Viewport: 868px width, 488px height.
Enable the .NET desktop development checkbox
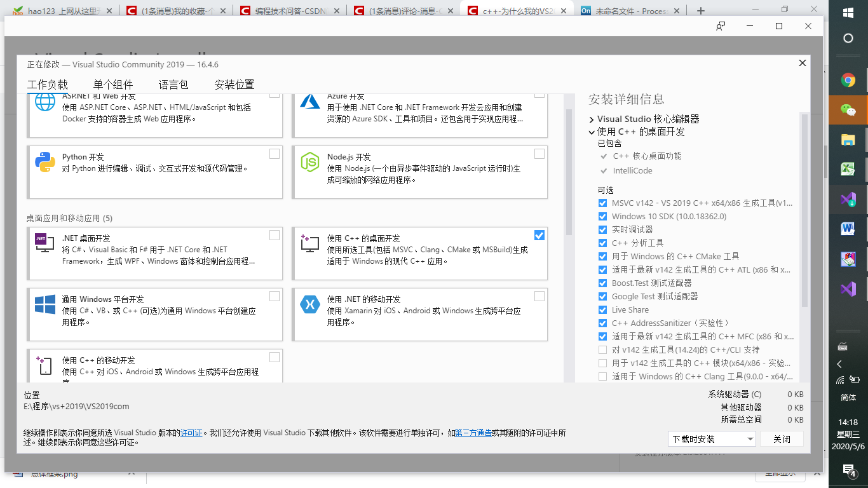275,235
